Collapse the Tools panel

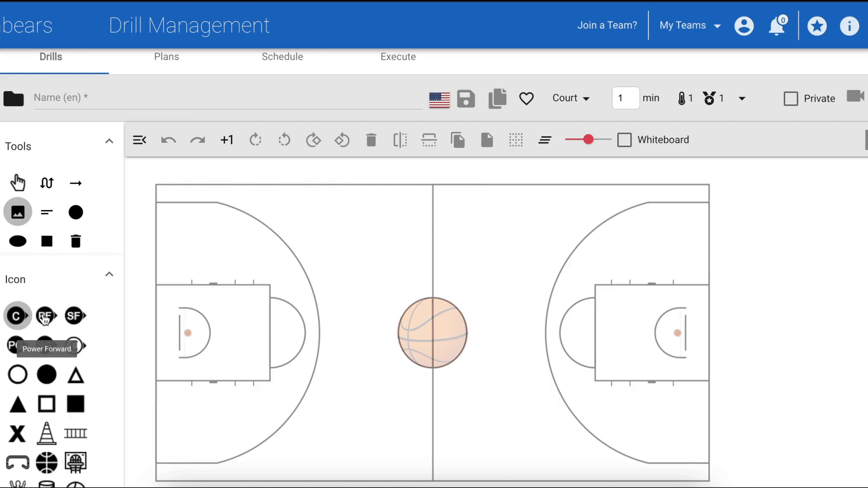point(109,141)
